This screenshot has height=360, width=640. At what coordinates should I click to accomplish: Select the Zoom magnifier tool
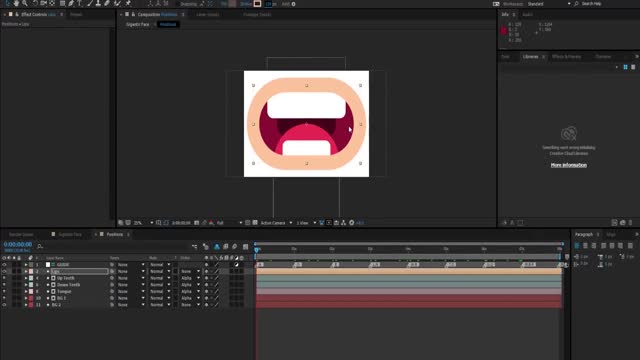point(25,3)
